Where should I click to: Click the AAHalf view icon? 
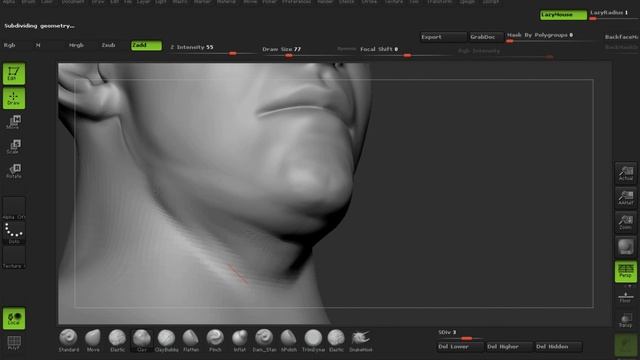click(x=625, y=198)
